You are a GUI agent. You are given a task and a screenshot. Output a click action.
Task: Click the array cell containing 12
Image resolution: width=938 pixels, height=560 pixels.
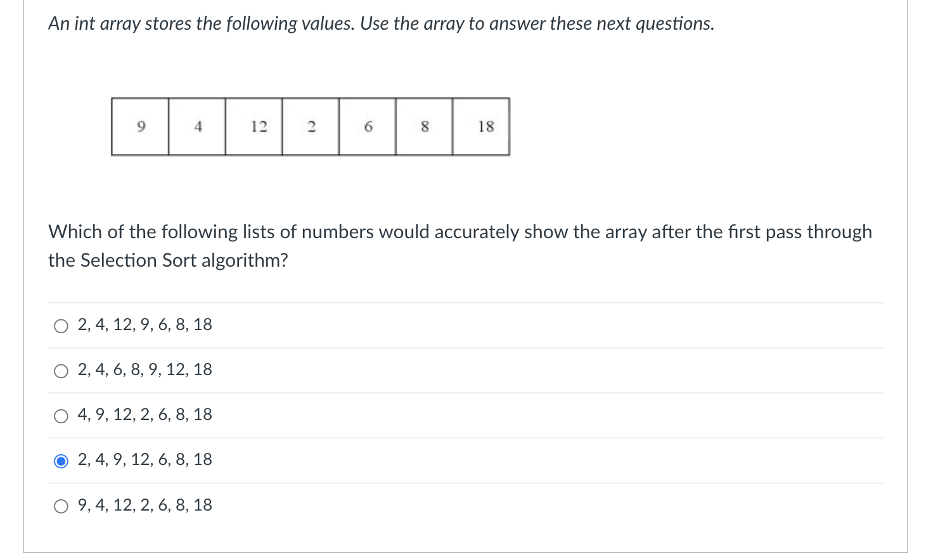coord(254,127)
